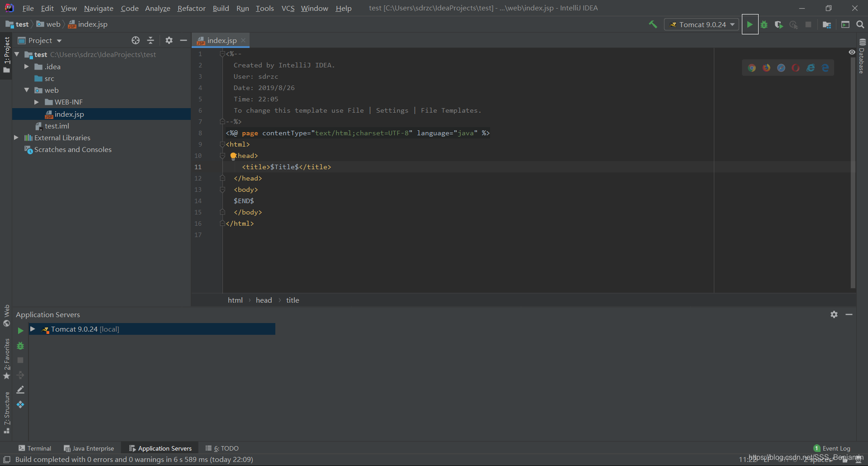
Task: Open preview in Edge browser icon
Action: coord(826,68)
